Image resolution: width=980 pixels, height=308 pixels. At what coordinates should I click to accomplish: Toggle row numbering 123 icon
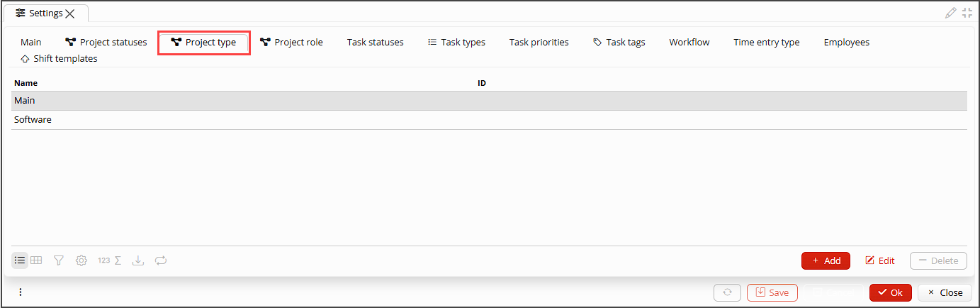coord(104,260)
